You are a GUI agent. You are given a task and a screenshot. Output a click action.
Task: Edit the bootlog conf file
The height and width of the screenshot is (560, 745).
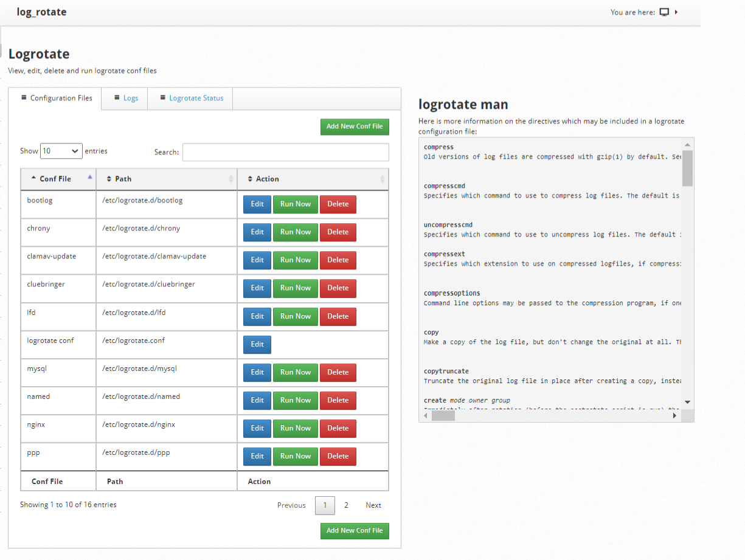point(257,204)
